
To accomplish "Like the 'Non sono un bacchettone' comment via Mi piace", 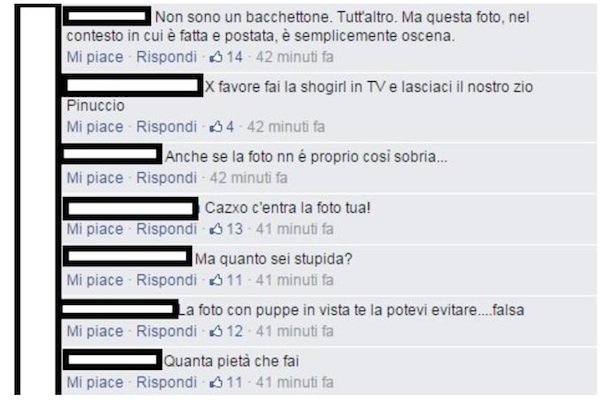I will pyautogui.click(x=95, y=57).
